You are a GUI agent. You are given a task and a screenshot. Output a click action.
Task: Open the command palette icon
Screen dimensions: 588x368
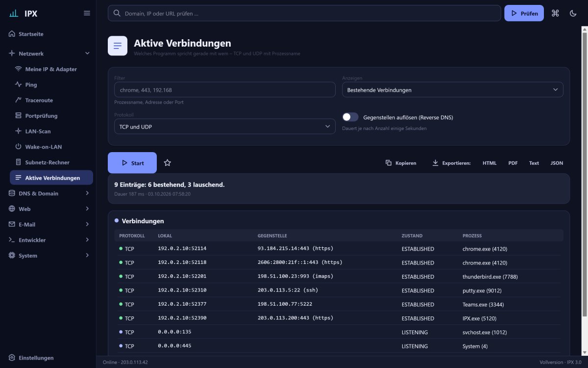555,13
